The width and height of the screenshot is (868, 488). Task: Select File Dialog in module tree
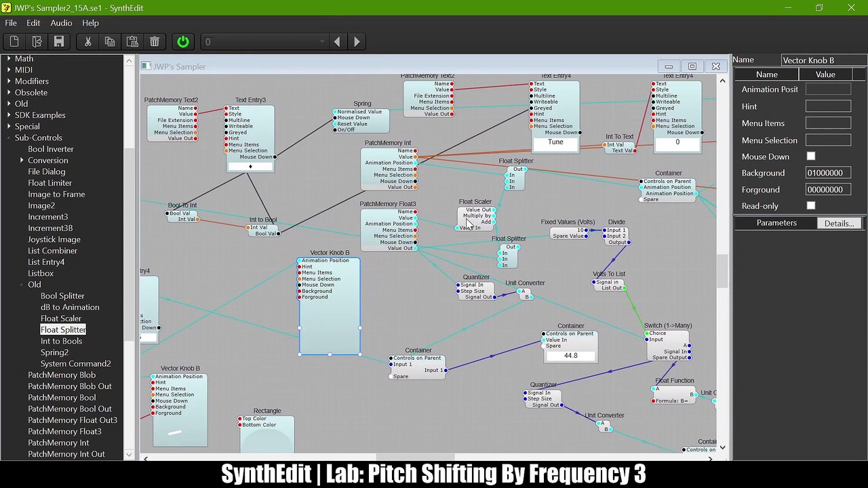click(x=46, y=171)
